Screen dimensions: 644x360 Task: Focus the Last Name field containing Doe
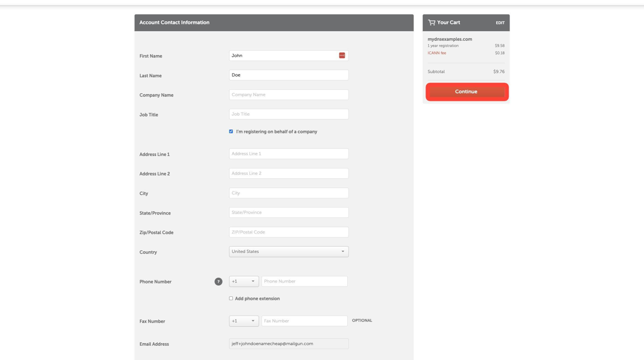(289, 75)
